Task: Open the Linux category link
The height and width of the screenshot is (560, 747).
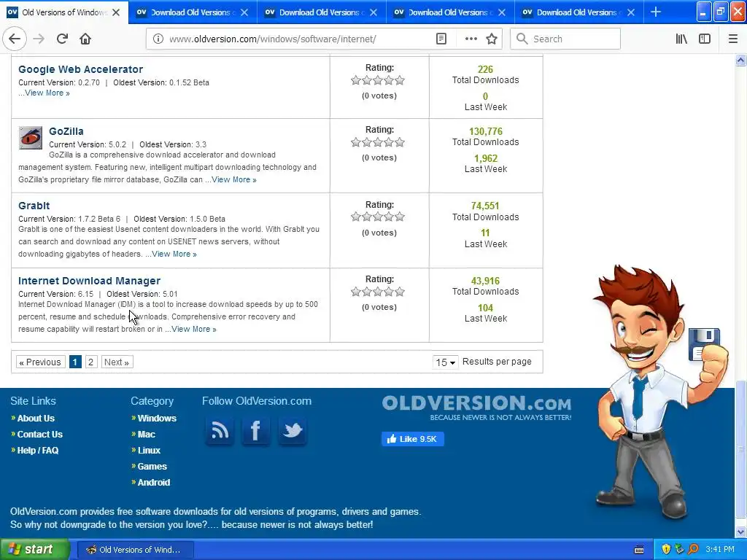Action: click(149, 451)
